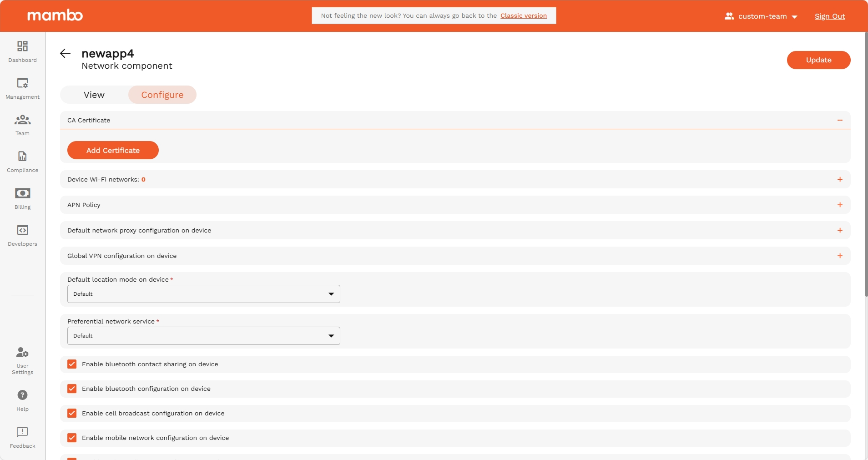Disable cell broadcast configuration checkbox
Viewport: 868px width, 460px height.
72,413
